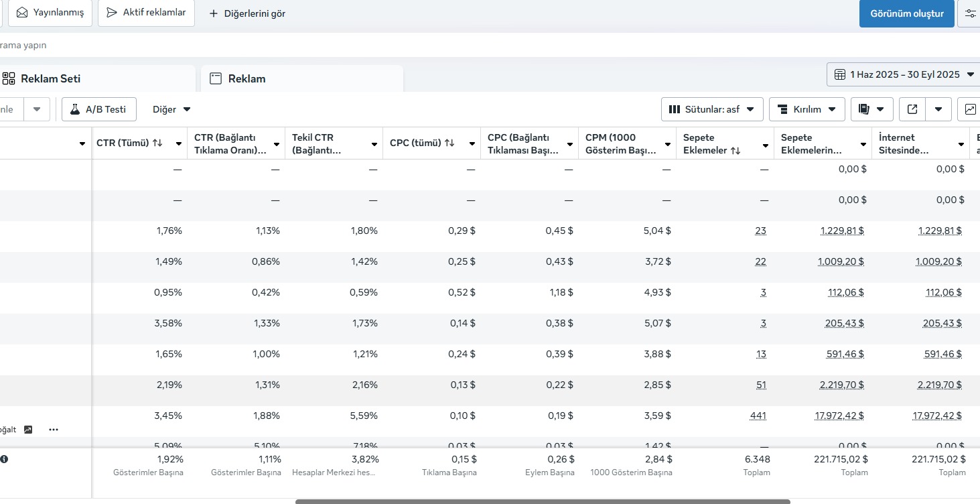This screenshot has height=504, width=980.
Task: Open the reports icon dropdown
Action: pos(871,109)
